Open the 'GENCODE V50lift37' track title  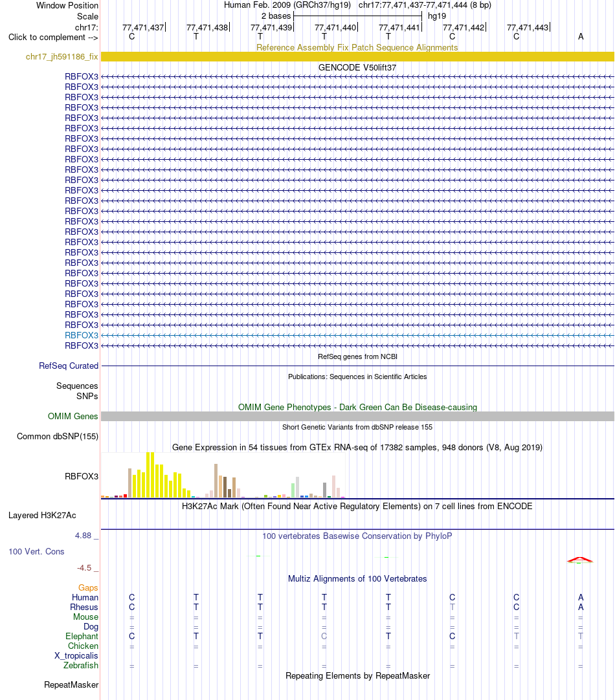357,67
